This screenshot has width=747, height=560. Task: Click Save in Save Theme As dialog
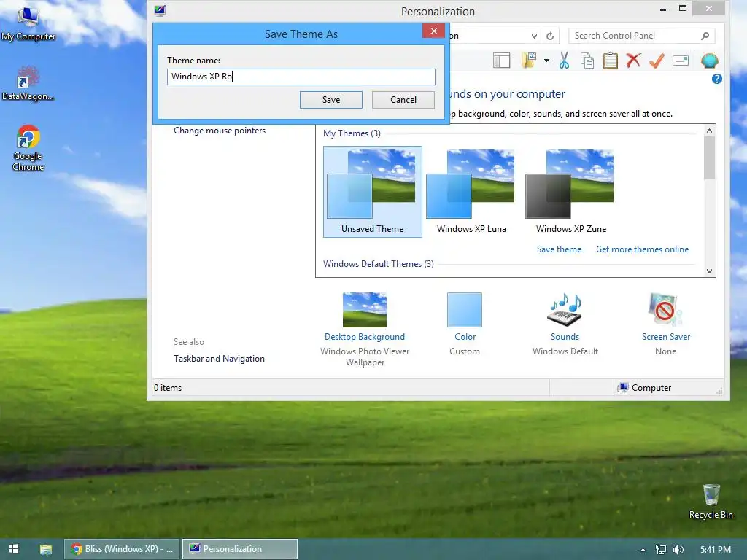pyautogui.click(x=331, y=99)
